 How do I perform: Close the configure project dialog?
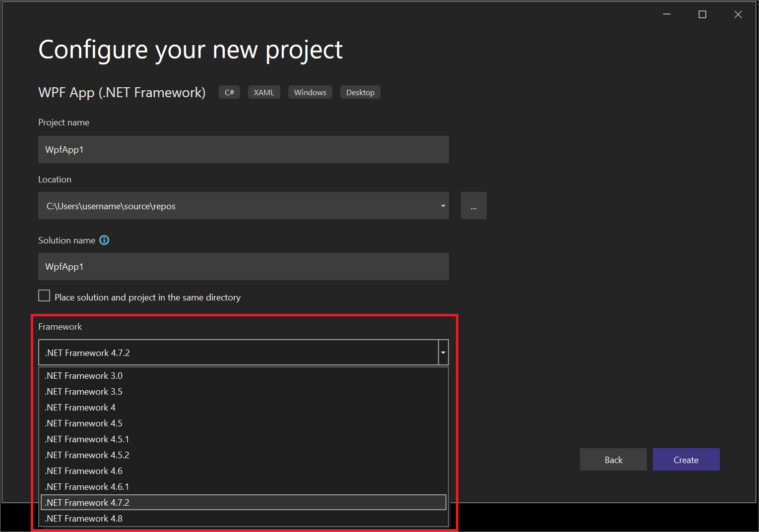(x=738, y=14)
